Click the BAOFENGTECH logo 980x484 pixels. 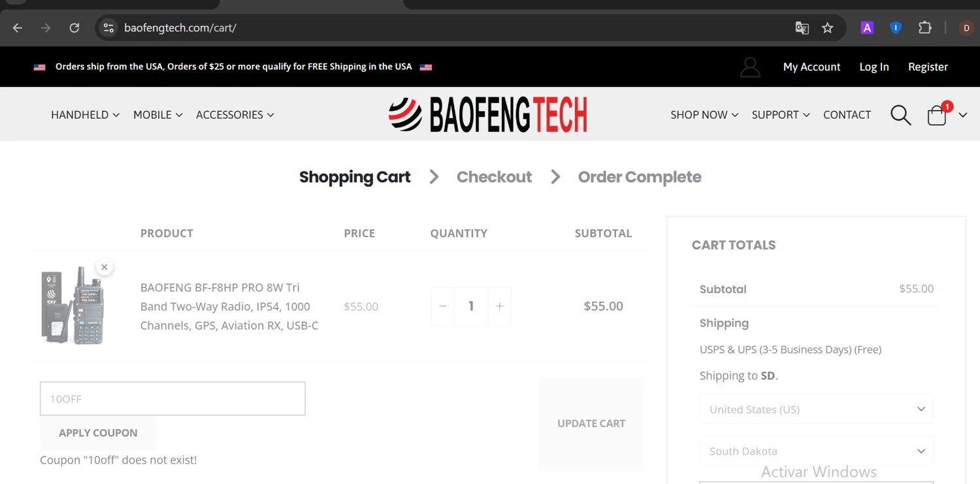[488, 114]
